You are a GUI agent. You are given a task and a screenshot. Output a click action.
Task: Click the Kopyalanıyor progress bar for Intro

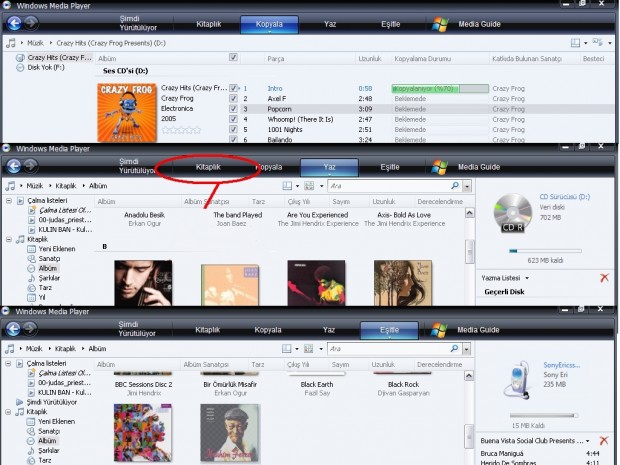[440, 89]
